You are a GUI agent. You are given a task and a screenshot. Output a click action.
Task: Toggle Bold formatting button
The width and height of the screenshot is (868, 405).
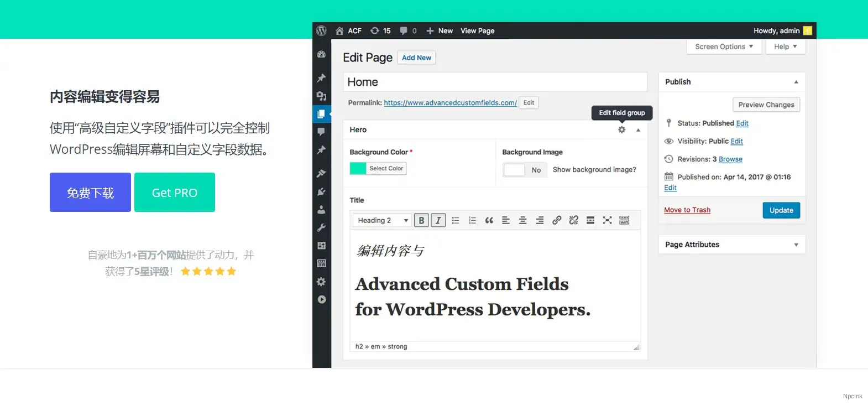[x=421, y=220]
